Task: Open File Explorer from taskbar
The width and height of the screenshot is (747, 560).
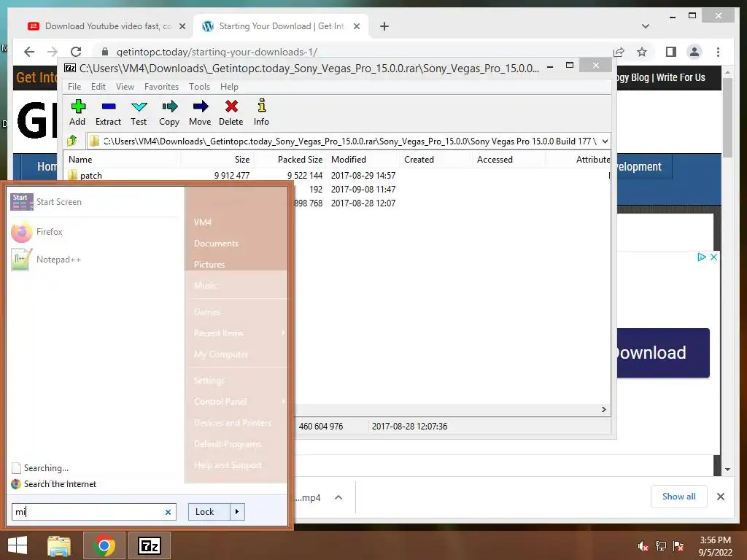Action: 59,545
